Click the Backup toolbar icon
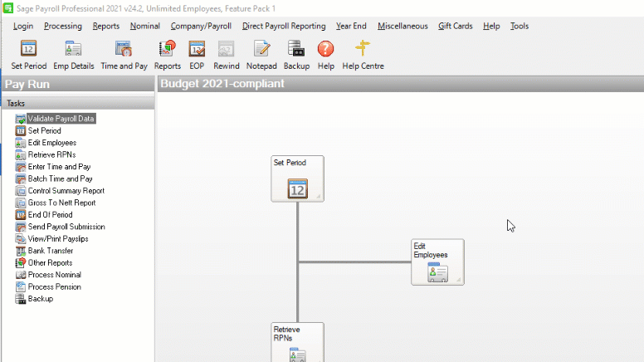Viewport: 644px width, 362px height. pos(296,50)
